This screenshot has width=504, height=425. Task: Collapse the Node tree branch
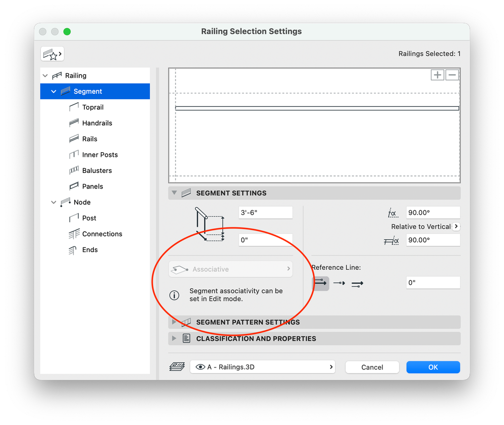tap(53, 202)
